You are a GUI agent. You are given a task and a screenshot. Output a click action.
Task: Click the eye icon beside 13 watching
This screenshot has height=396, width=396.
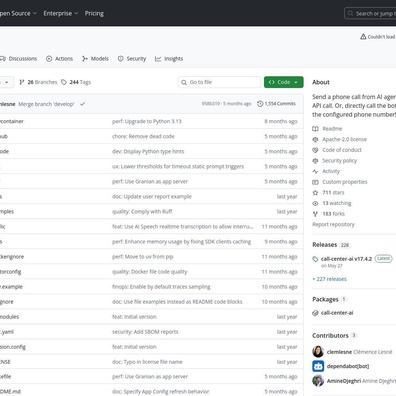coord(315,203)
